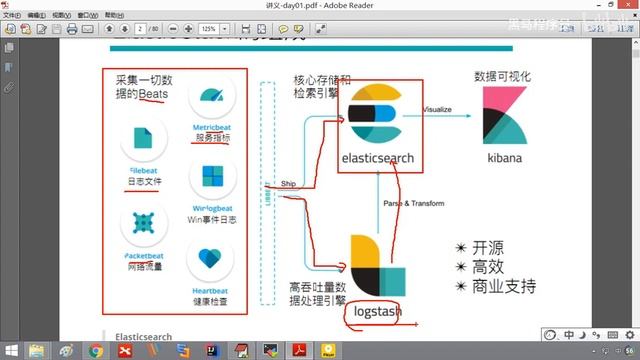This screenshot has height=360, width=640.
Task: Click the fit one full page icon
Action: click(262, 29)
